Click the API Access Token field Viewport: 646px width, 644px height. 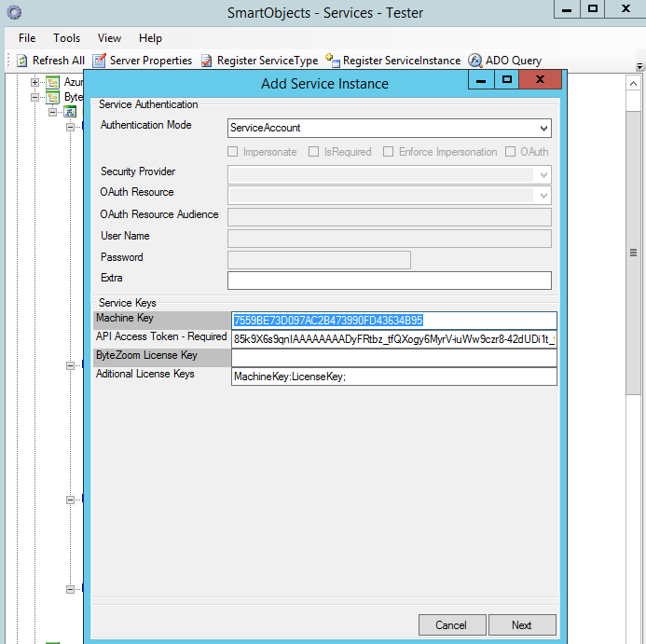coord(394,339)
